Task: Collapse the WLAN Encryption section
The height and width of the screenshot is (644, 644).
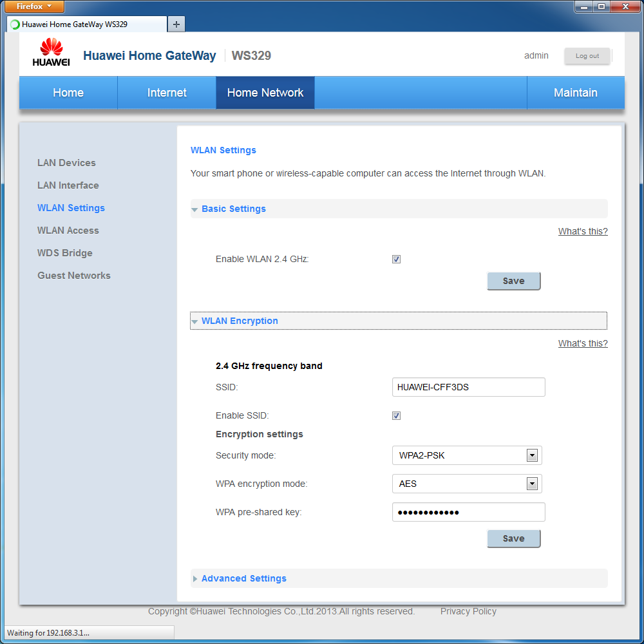Action: pyautogui.click(x=399, y=321)
